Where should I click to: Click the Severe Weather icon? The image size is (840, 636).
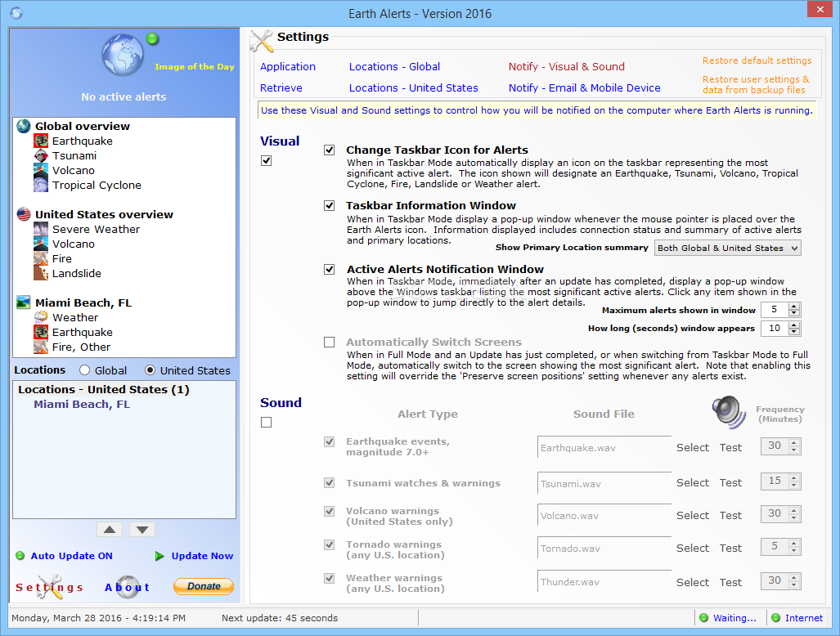pos(41,229)
